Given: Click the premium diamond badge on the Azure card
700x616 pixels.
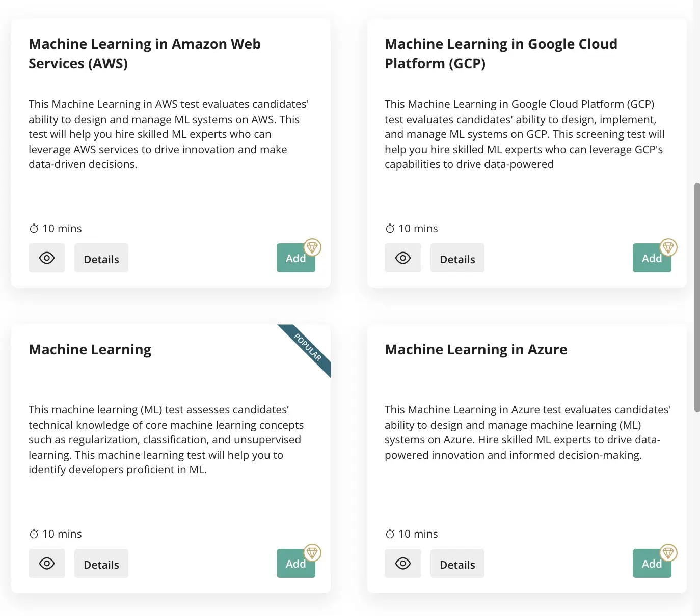Looking at the screenshot, I should 668,553.
